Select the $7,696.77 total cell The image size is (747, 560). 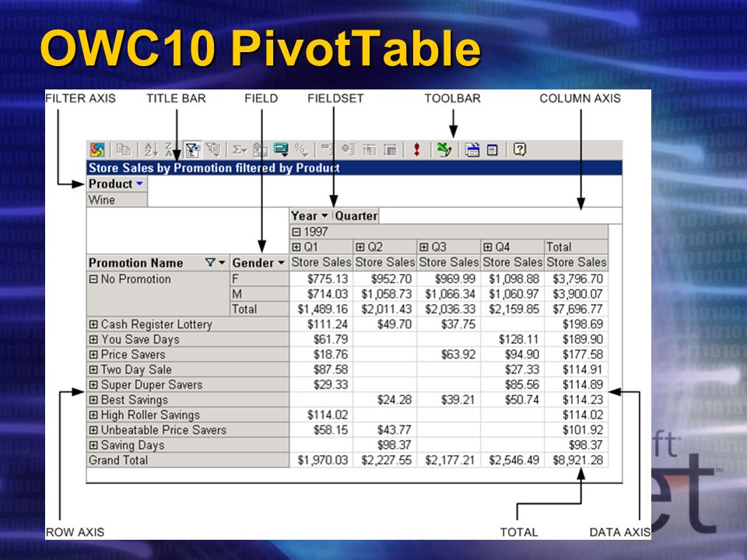tap(577, 309)
